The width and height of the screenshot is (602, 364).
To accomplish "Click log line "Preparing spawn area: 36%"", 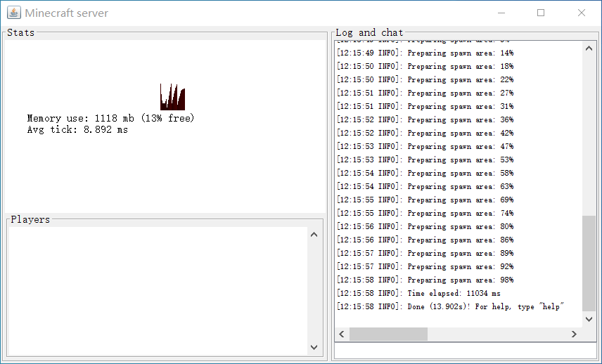I will pyautogui.click(x=425, y=119).
